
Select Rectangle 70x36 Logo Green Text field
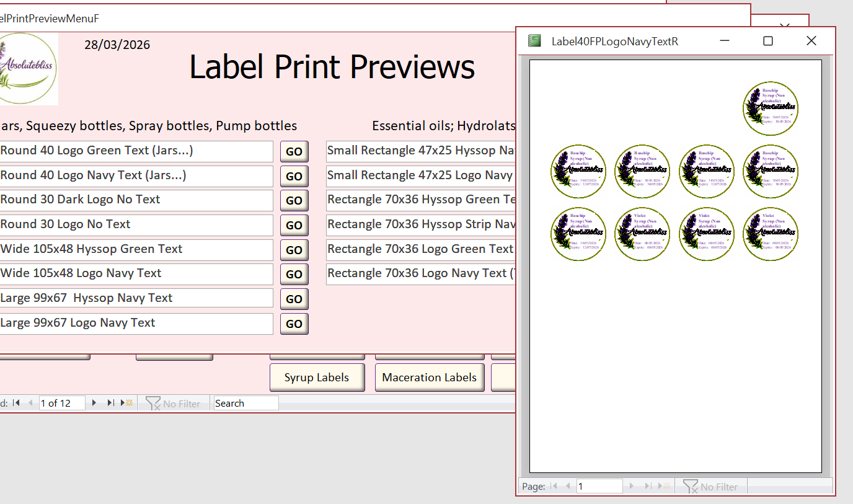[421, 249]
